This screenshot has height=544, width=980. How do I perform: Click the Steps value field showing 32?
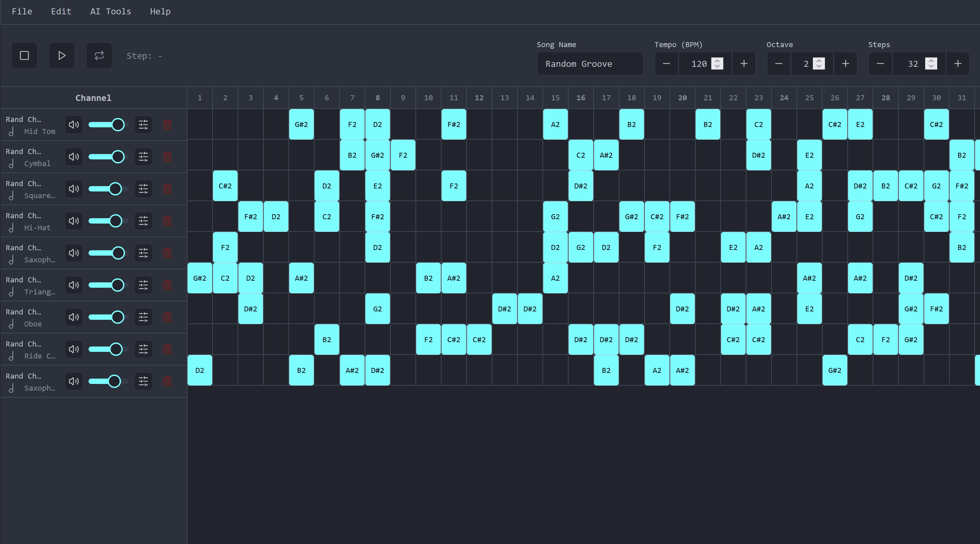click(919, 63)
